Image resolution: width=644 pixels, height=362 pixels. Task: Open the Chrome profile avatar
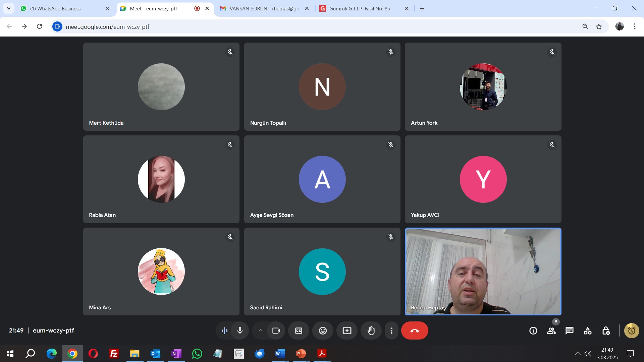(620, 26)
